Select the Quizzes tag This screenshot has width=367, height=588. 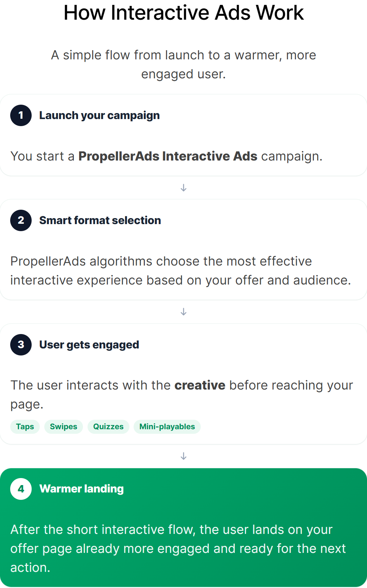point(108,427)
